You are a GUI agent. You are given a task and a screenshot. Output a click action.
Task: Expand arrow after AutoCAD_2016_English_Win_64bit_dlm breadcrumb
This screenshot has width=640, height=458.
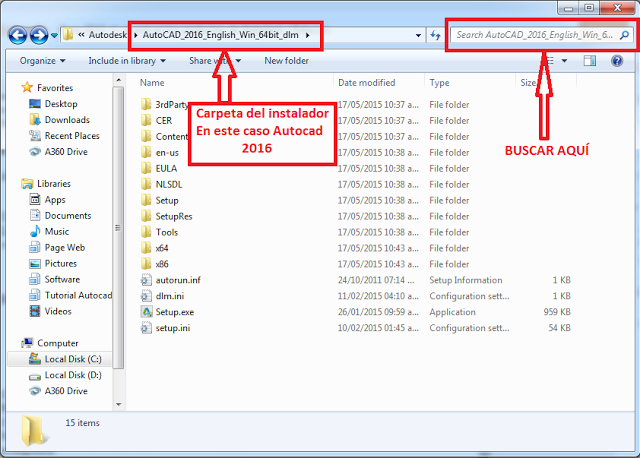point(307,35)
